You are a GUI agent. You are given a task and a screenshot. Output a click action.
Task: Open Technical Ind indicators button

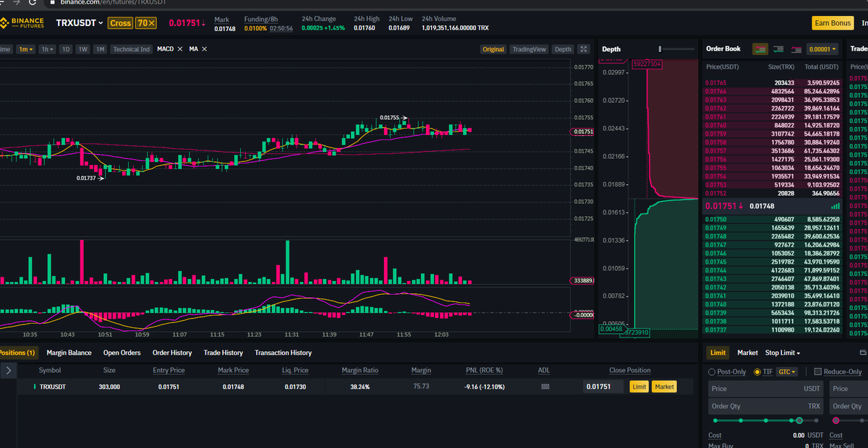pyautogui.click(x=131, y=49)
